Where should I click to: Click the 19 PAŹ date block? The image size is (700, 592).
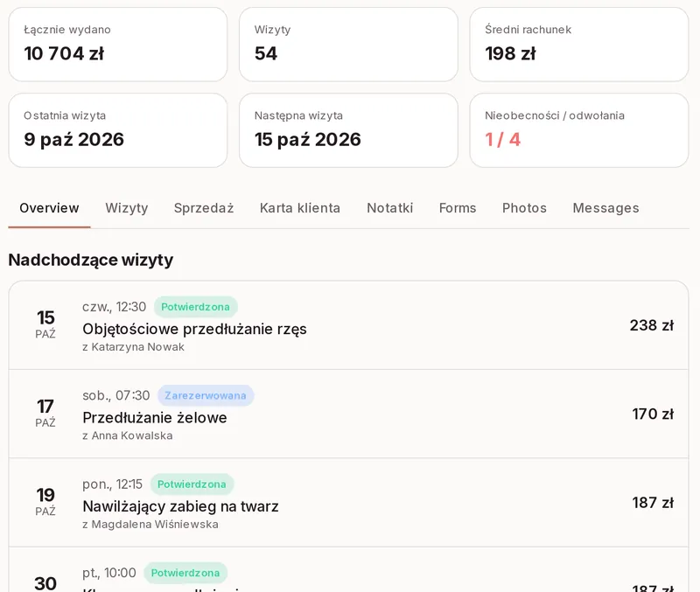pos(45,502)
